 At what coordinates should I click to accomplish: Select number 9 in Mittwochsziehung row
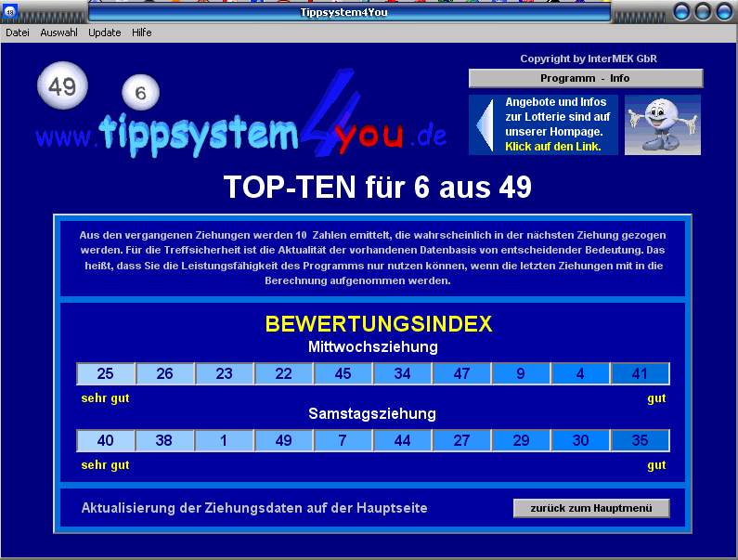[521, 373]
